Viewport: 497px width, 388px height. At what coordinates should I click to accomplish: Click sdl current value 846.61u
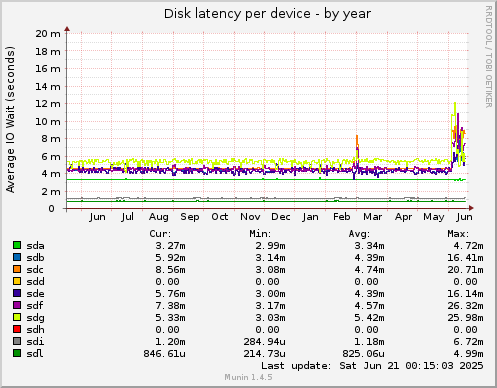(164, 354)
